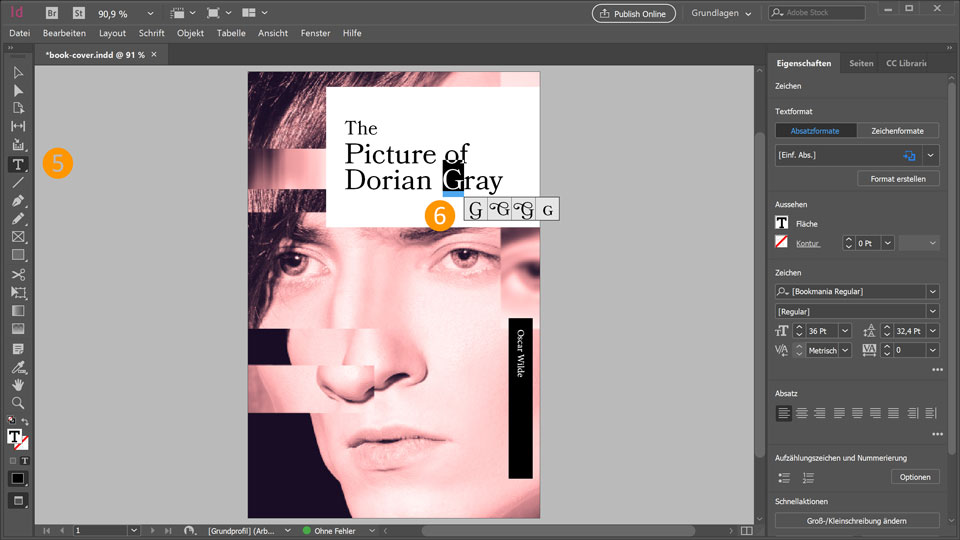
Task: Open the Bearbeiten menu
Action: coord(64,33)
